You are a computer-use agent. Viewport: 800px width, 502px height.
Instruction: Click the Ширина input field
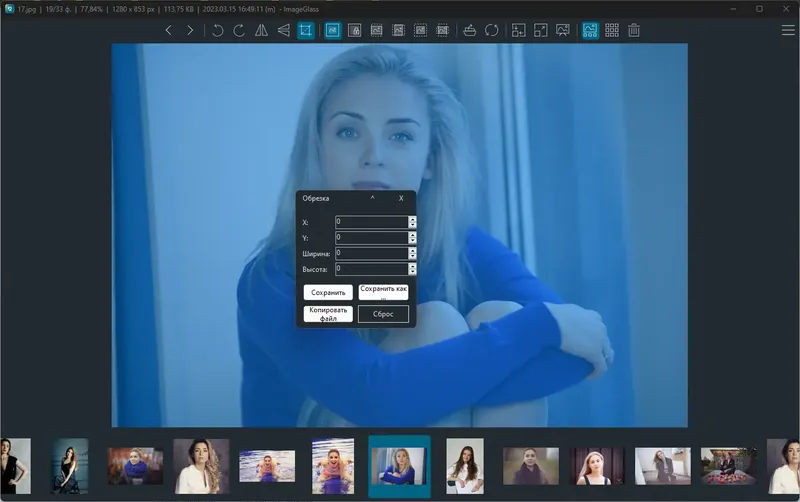371,253
